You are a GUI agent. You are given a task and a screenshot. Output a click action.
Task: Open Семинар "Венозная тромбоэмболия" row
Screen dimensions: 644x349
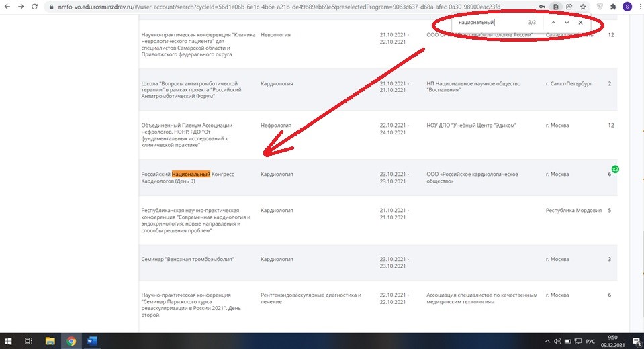[187, 259]
